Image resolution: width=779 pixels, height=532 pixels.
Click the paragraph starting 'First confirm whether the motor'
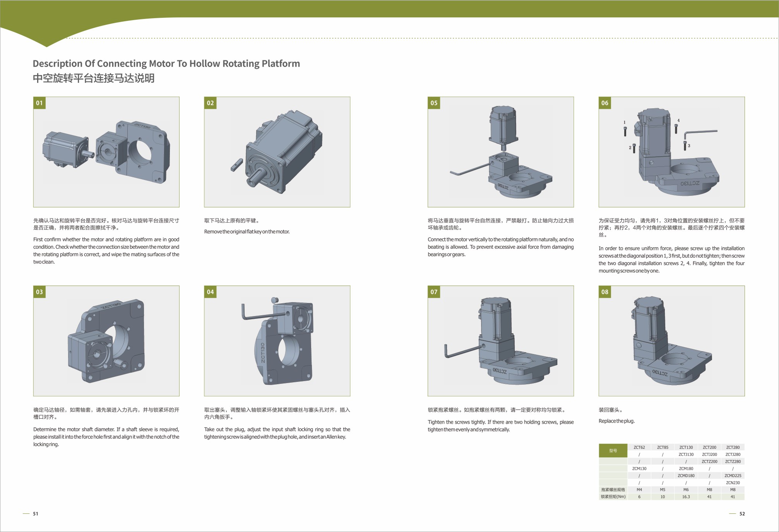(x=106, y=251)
